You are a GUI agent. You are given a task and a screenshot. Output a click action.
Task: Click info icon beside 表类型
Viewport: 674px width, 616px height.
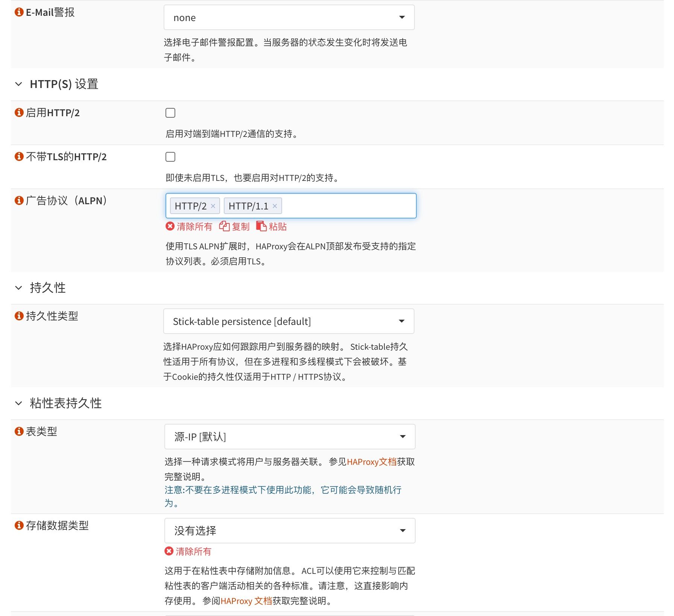19,431
